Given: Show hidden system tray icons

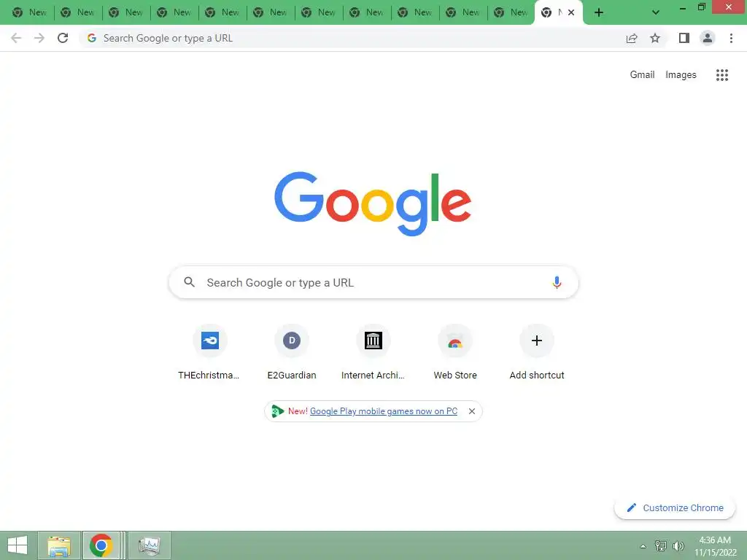Looking at the screenshot, I should pos(643,546).
